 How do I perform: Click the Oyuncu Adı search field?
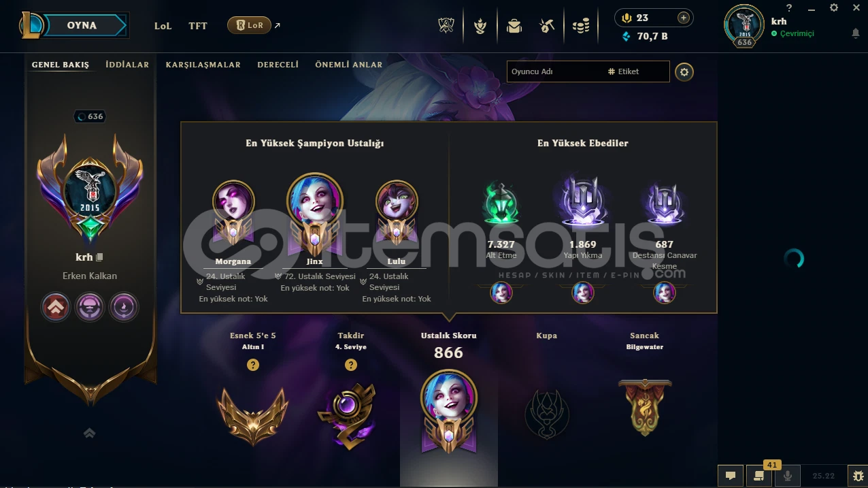pyautogui.click(x=554, y=71)
